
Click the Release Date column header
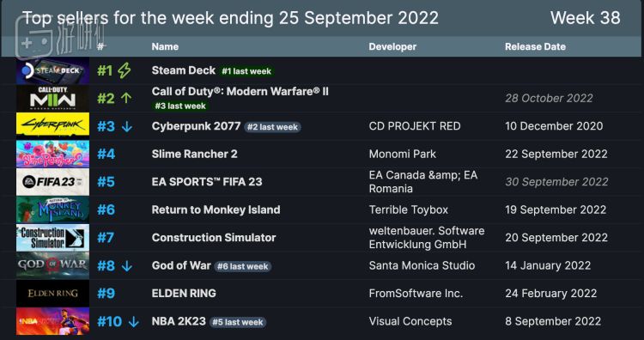click(535, 47)
